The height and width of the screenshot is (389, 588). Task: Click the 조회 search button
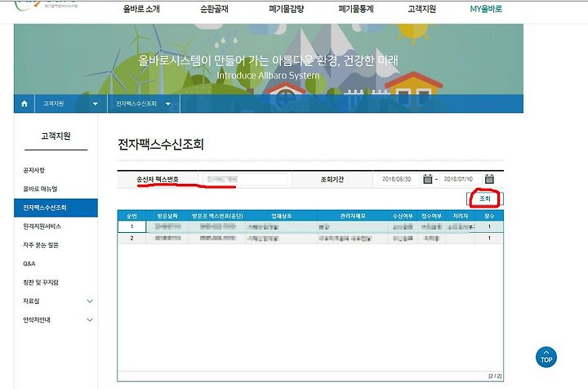[485, 199]
